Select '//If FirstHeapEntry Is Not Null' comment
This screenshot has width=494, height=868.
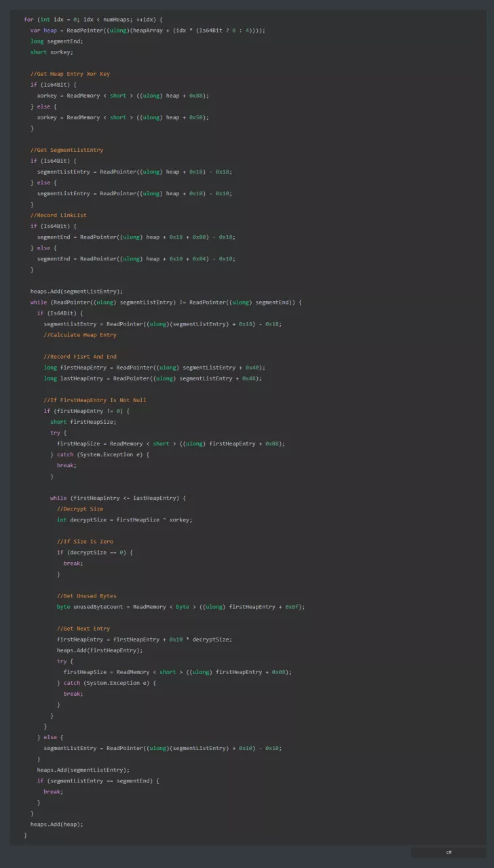click(x=95, y=399)
